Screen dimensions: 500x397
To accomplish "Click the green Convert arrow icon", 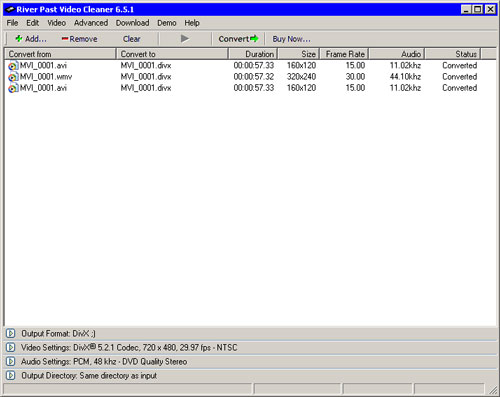I will click(x=254, y=39).
